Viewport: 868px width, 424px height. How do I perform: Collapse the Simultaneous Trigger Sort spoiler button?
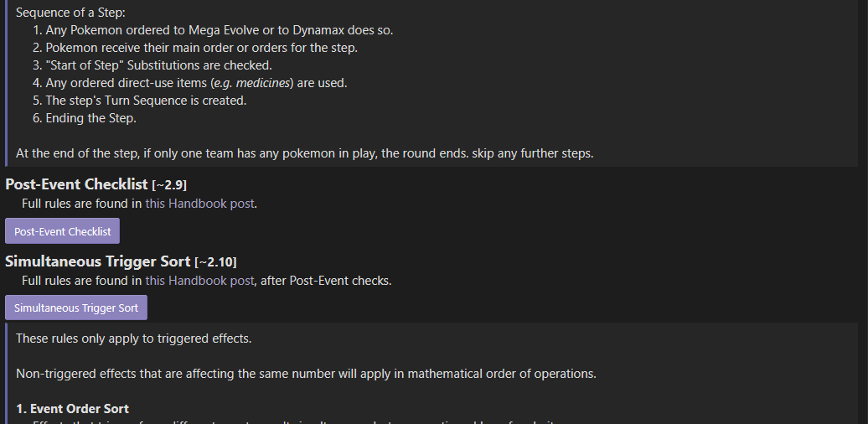(x=76, y=308)
